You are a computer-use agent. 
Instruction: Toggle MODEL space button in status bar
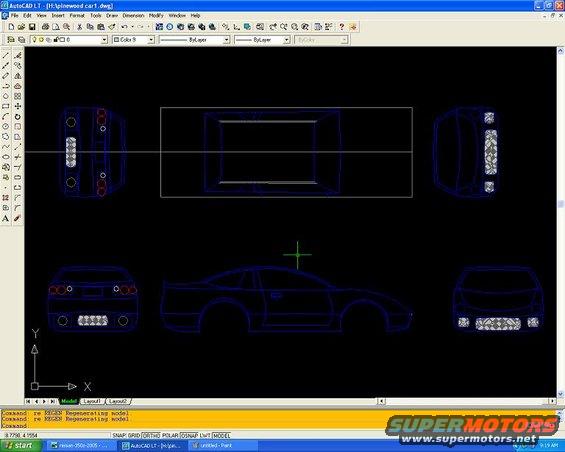pyautogui.click(x=222, y=435)
